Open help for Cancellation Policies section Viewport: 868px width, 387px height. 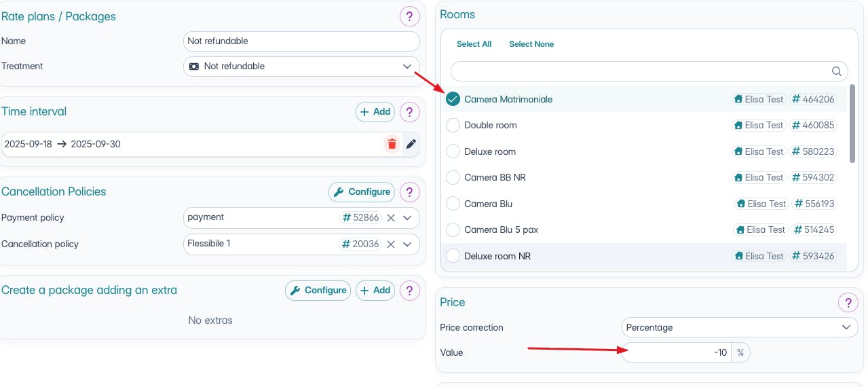pos(409,192)
